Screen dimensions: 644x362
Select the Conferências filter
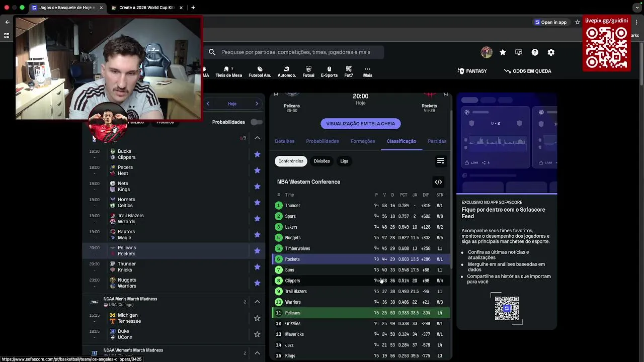point(291,161)
